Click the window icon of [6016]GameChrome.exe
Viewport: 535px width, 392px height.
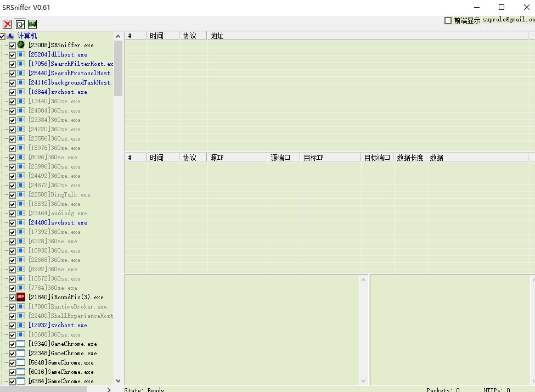(21, 372)
